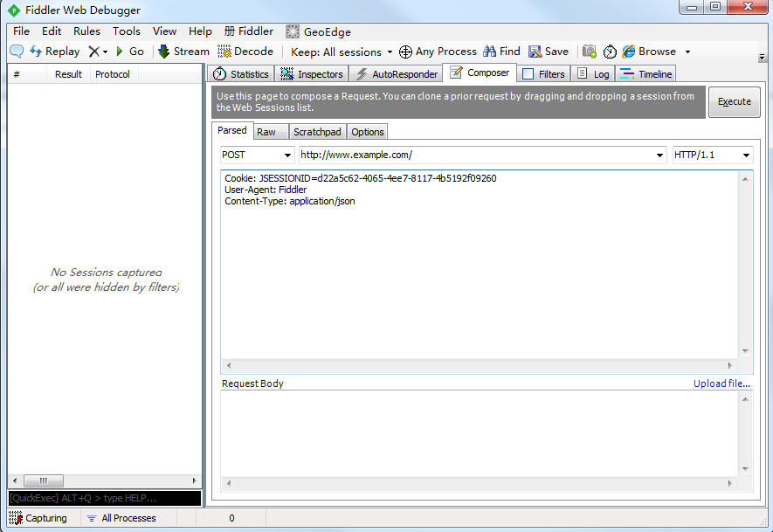Viewport: 773px width, 532px height.
Task: Click the Remove sessions X icon
Action: pos(93,52)
